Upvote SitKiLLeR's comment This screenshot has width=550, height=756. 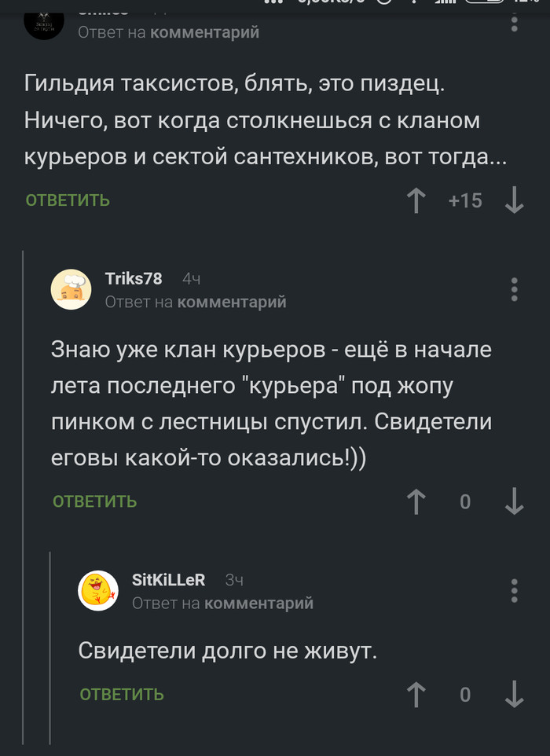pos(416,694)
